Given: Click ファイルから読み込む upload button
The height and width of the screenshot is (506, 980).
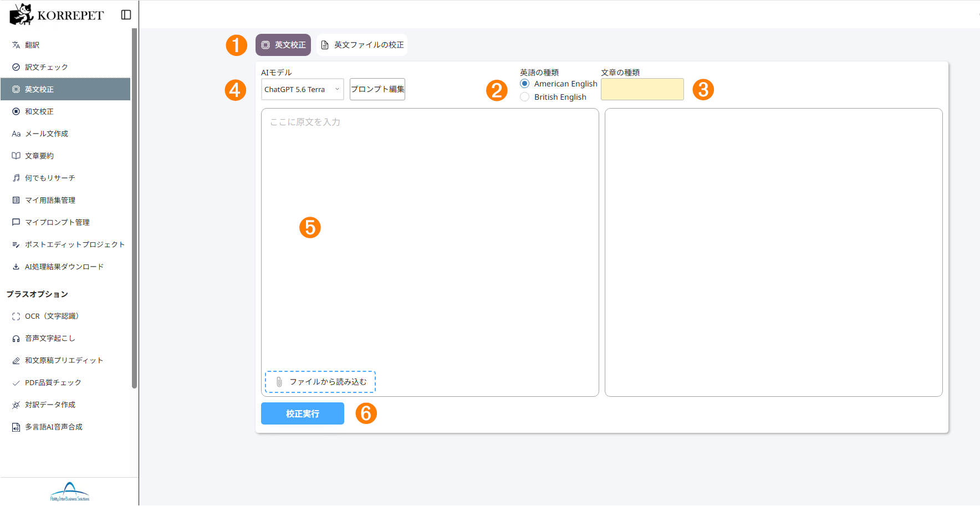Looking at the screenshot, I should (320, 382).
